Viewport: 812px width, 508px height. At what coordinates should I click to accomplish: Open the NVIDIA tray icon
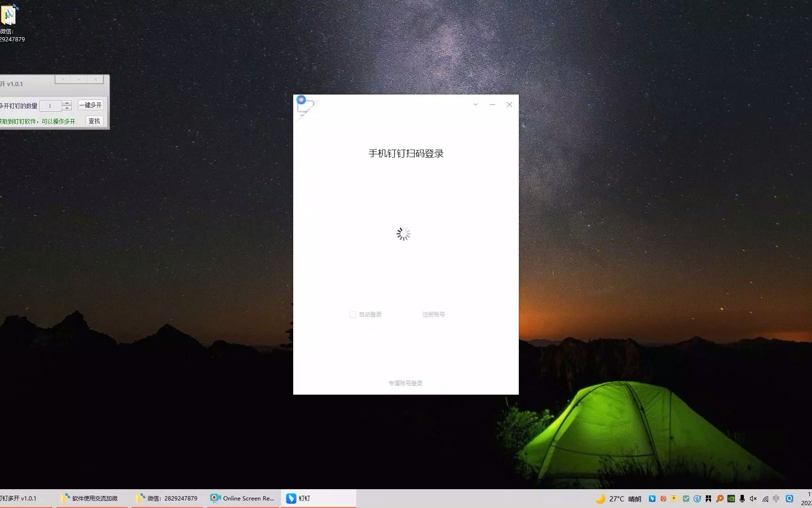tap(731, 499)
